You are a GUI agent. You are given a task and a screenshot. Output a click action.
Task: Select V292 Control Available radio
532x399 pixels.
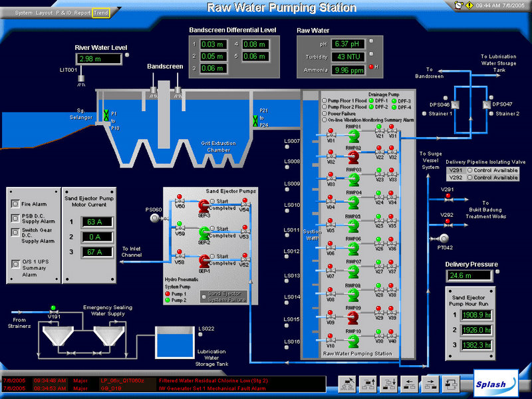[x=470, y=178]
